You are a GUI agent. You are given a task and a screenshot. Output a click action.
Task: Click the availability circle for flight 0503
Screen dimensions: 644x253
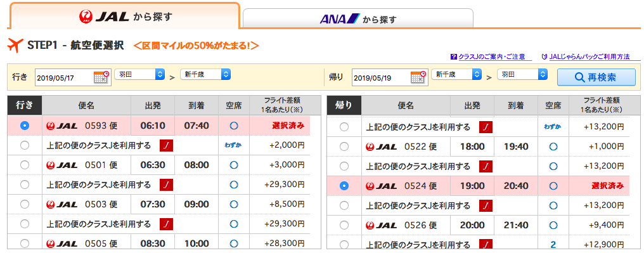point(234,204)
